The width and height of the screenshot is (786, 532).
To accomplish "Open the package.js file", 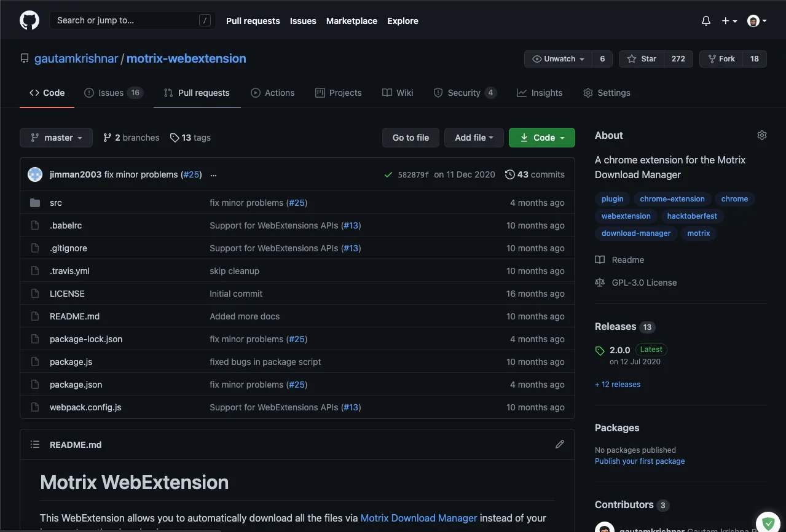I will tap(71, 362).
